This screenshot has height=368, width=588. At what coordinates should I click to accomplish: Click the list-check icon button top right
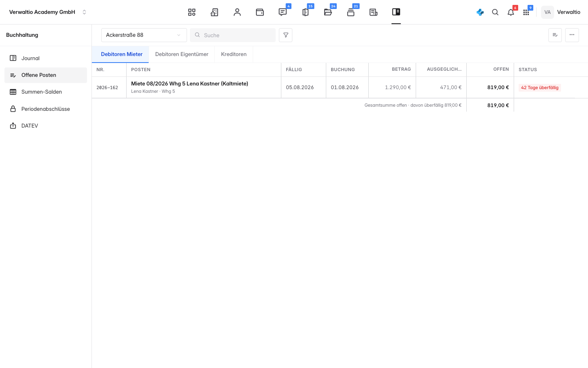(555, 35)
